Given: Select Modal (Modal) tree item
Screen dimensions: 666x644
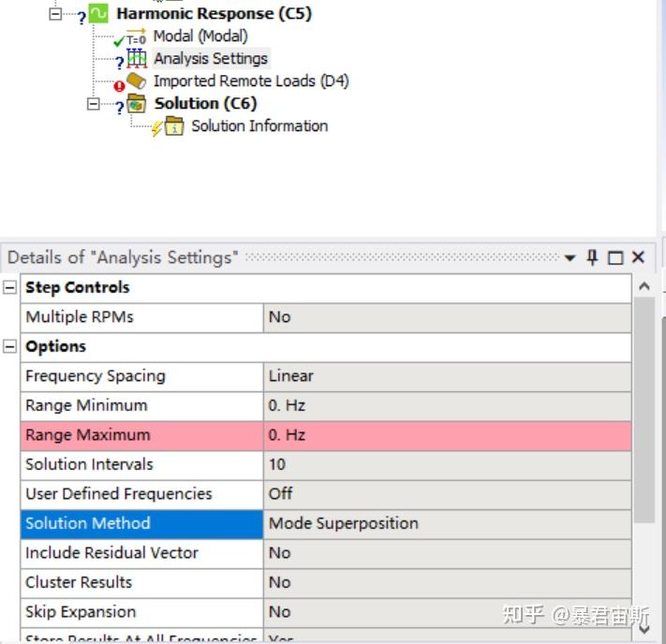Looking at the screenshot, I should 200,37.
